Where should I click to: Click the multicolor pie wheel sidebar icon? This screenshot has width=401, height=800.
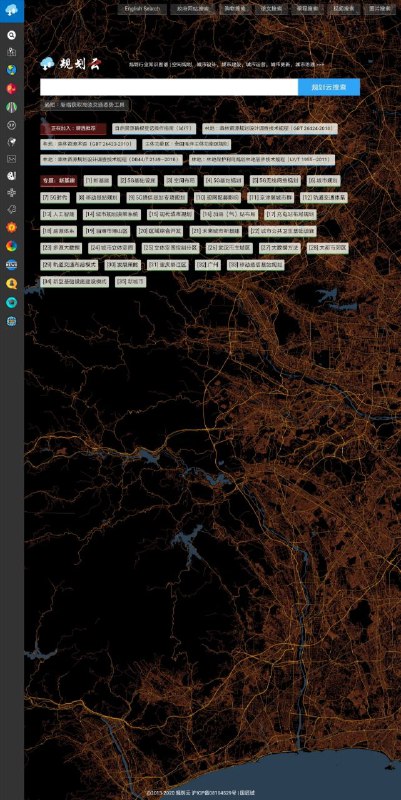pos(11,246)
